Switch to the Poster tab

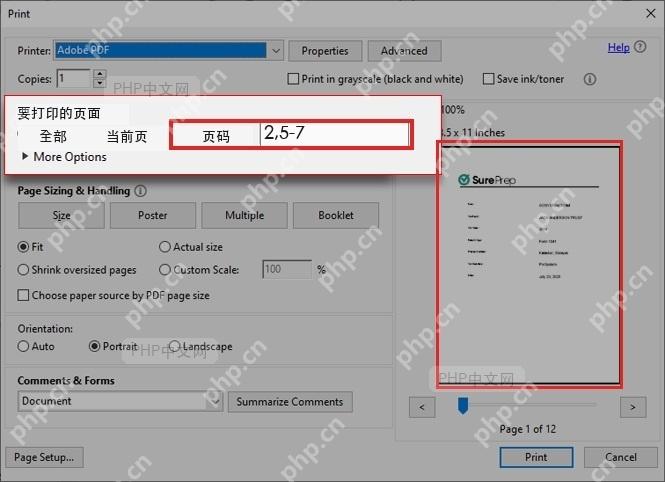tap(153, 215)
